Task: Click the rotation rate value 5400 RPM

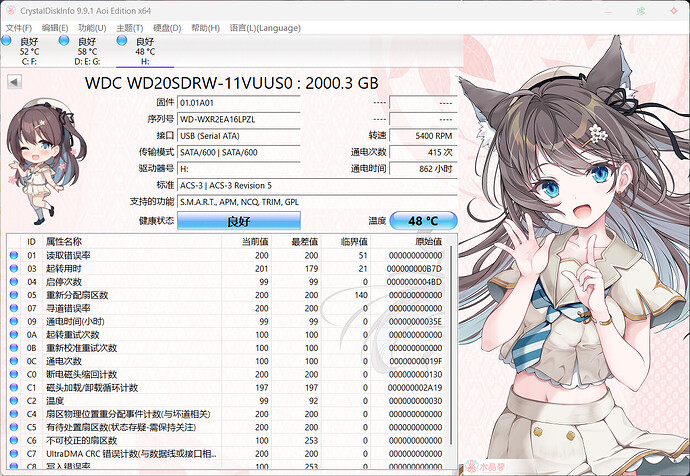Action: point(423,136)
